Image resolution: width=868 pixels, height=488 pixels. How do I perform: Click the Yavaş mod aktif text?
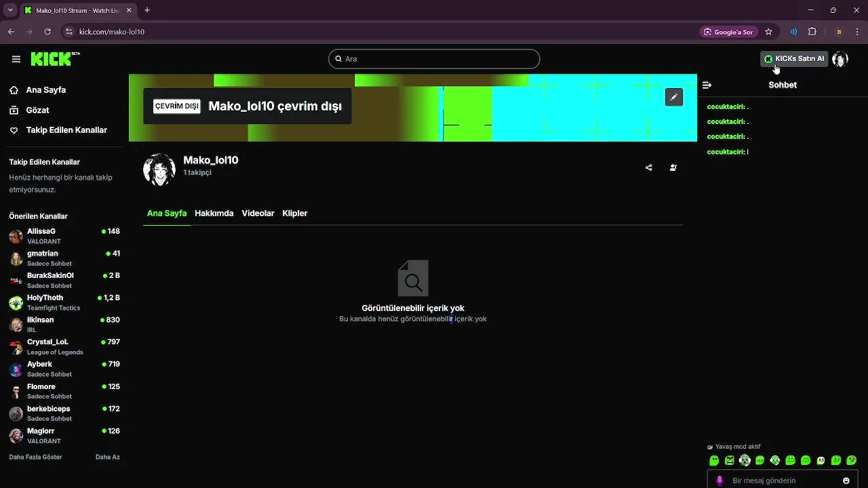[x=738, y=447]
